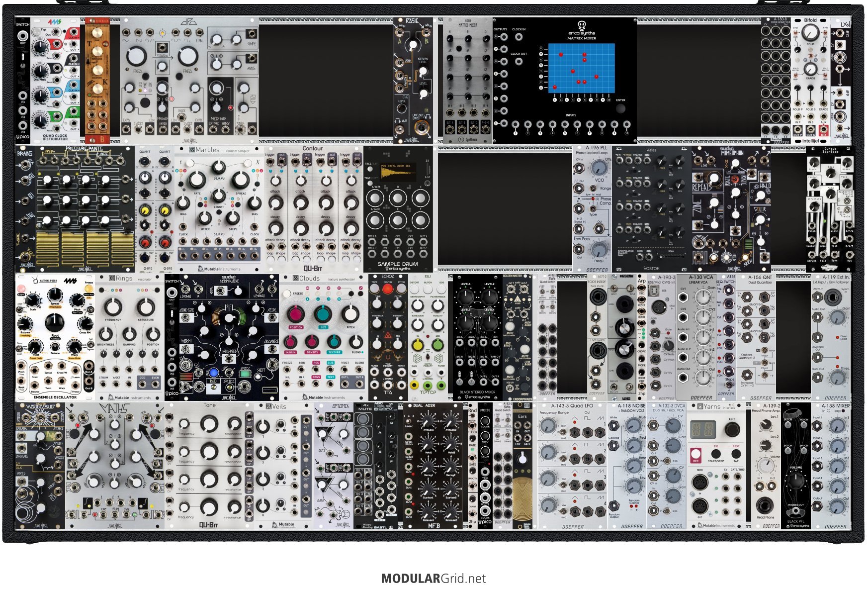Screen dimensions: 868x589
Task: Click the Out knob on A-138 Mixer
Action: (x=838, y=507)
